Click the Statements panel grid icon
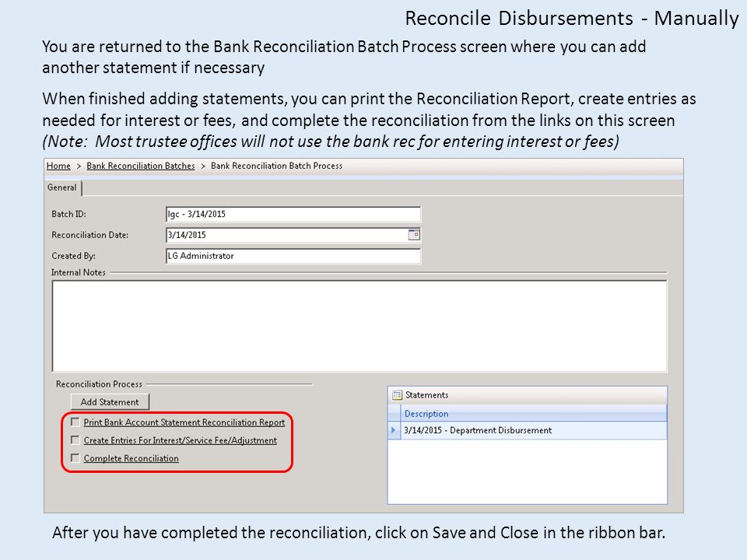Viewport: 747px width, 560px height. point(397,395)
